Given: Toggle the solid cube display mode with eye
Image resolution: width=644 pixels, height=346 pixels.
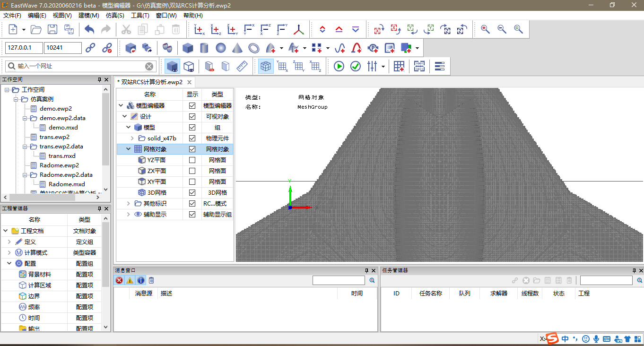Looking at the screenshot, I should pyautogui.click(x=173, y=66).
